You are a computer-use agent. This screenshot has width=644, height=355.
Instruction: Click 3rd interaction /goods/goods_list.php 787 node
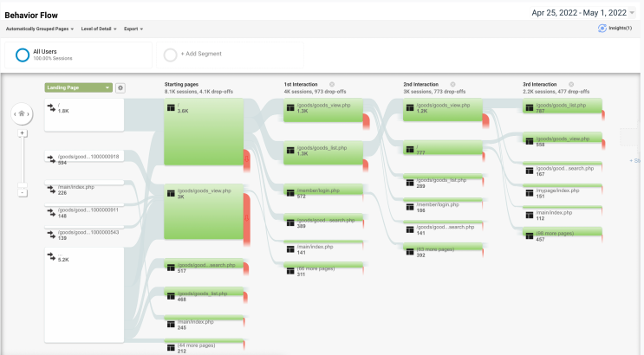tap(563, 106)
